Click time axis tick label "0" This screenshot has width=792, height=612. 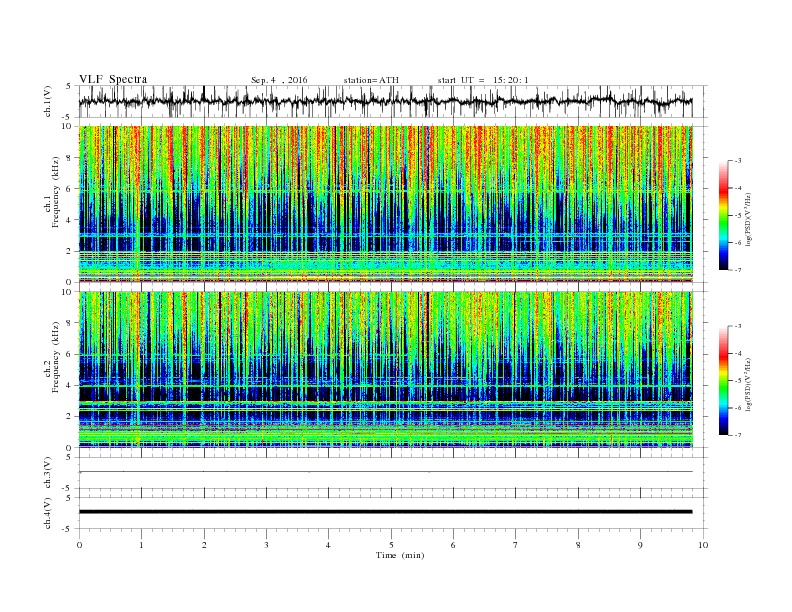[x=79, y=545]
